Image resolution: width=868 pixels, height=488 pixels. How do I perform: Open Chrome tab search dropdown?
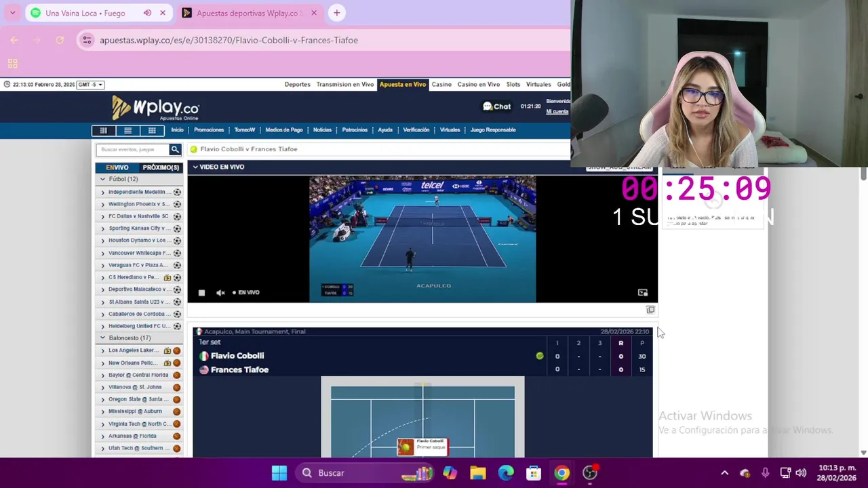[12, 13]
